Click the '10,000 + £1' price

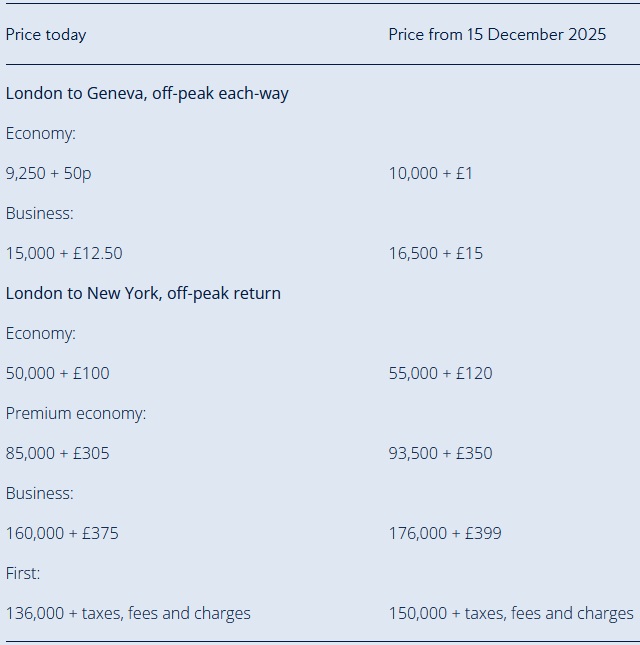[x=430, y=173]
